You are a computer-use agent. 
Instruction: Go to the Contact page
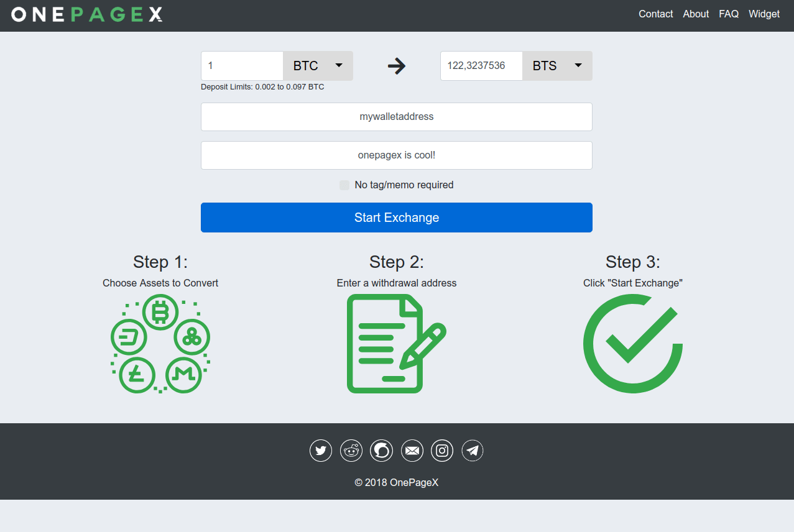tap(656, 14)
